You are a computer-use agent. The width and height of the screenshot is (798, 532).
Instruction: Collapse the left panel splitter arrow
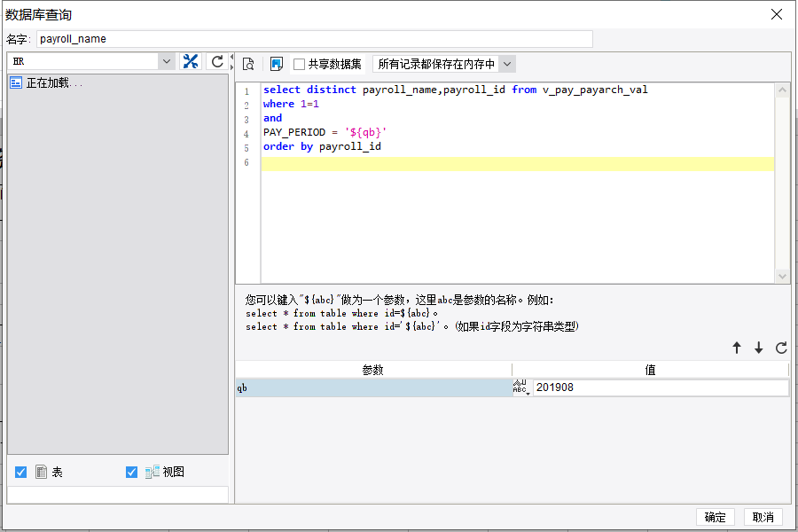(x=231, y=57)
